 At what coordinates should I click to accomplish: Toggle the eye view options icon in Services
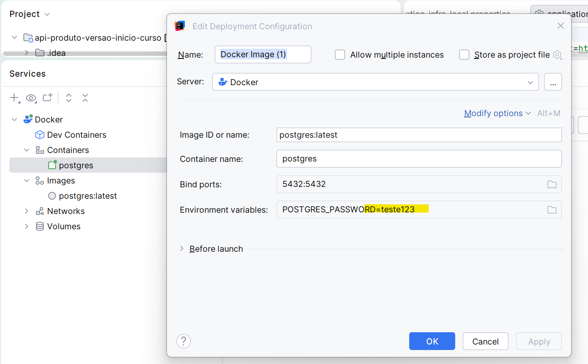31,98
